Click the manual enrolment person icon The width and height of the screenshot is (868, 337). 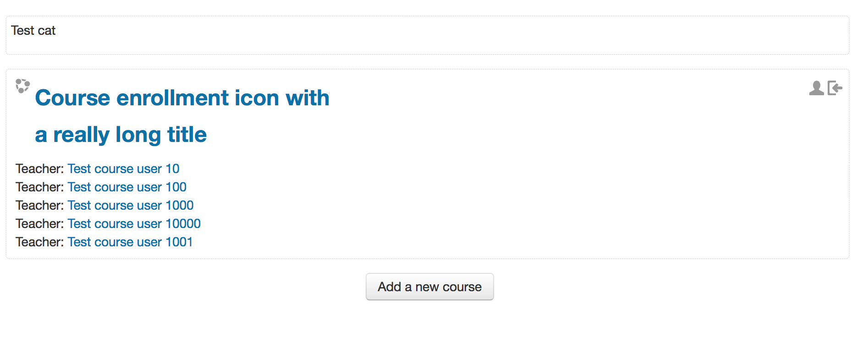click(816, 88)
